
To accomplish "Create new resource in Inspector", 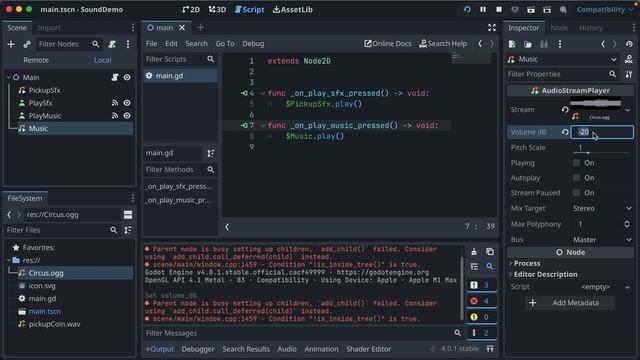I will [x=512, y=44].
